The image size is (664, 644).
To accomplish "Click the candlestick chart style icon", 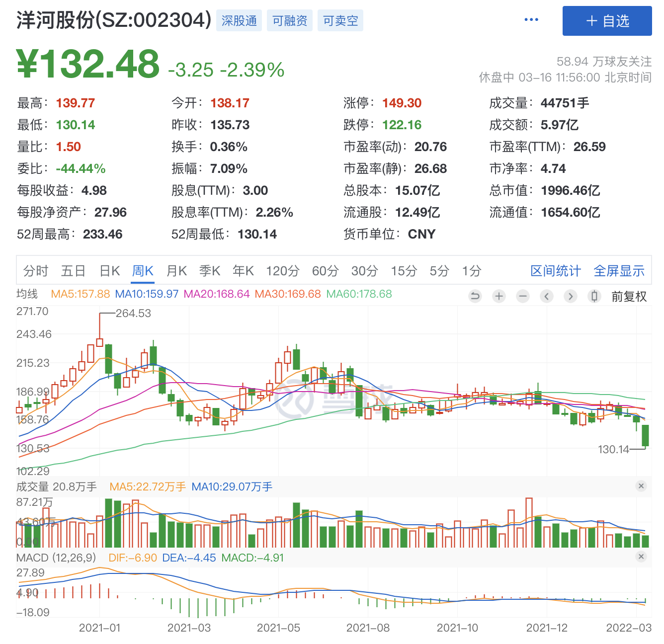I will point(594,297).
